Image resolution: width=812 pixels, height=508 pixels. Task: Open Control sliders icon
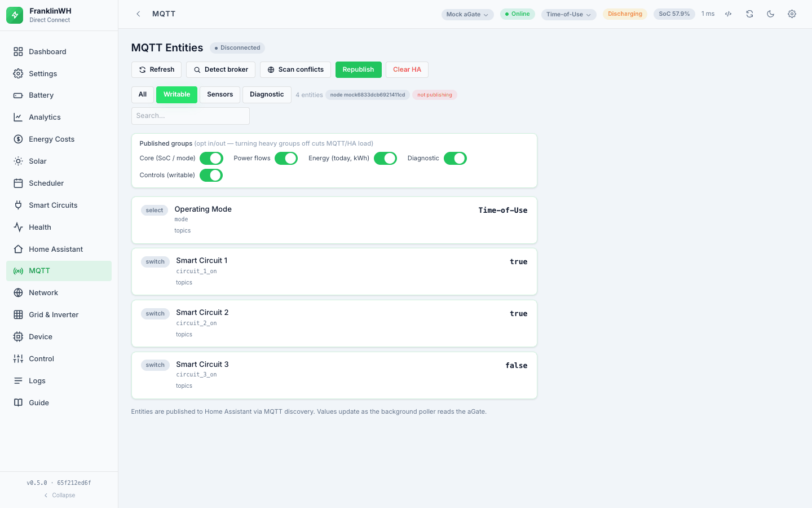18,358
